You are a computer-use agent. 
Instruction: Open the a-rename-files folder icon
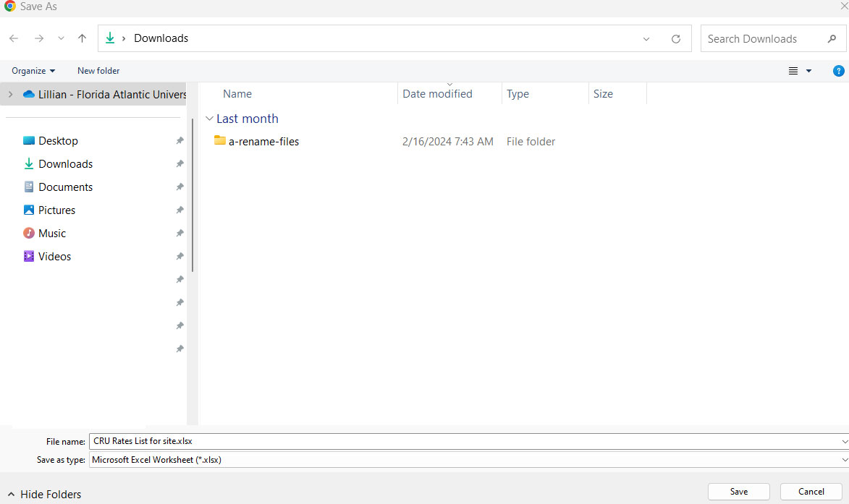tap(219, 141)
